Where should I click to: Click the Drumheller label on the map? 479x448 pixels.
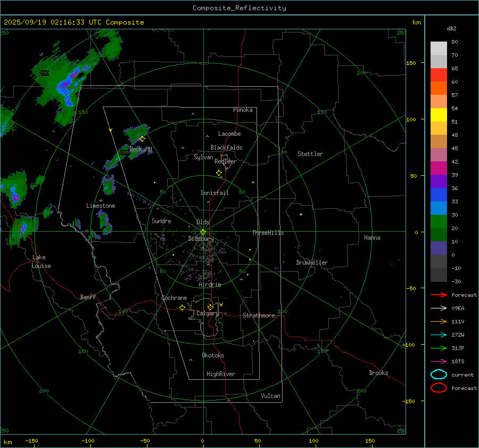312,263
